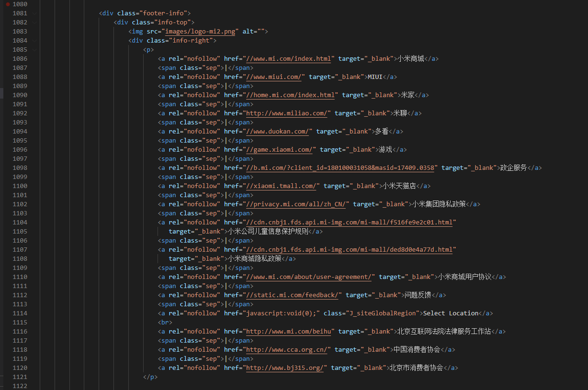This screenshot has width=588, height=390.
Task: Place cursor on span sep at line 1087
Action: 206,67
